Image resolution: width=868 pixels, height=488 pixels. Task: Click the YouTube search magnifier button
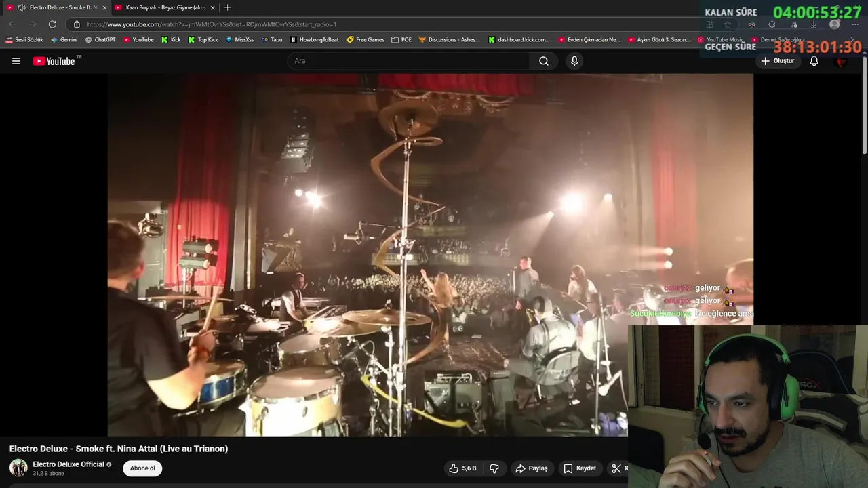(544, 61)
